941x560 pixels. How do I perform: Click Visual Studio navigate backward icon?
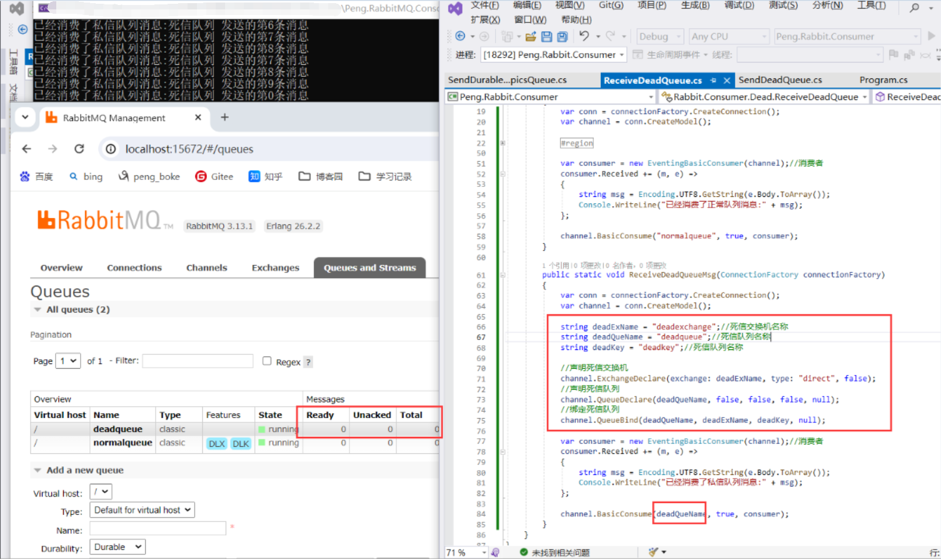(460, 36)
